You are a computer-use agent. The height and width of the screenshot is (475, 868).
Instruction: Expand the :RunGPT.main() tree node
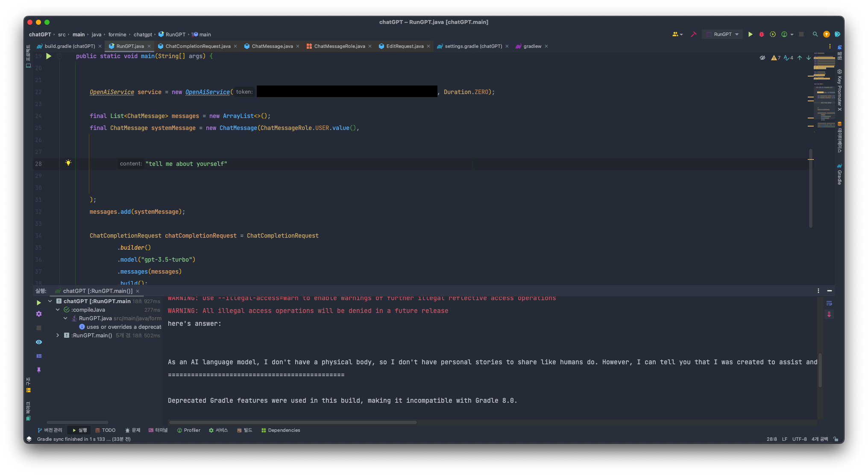point(58,335)
